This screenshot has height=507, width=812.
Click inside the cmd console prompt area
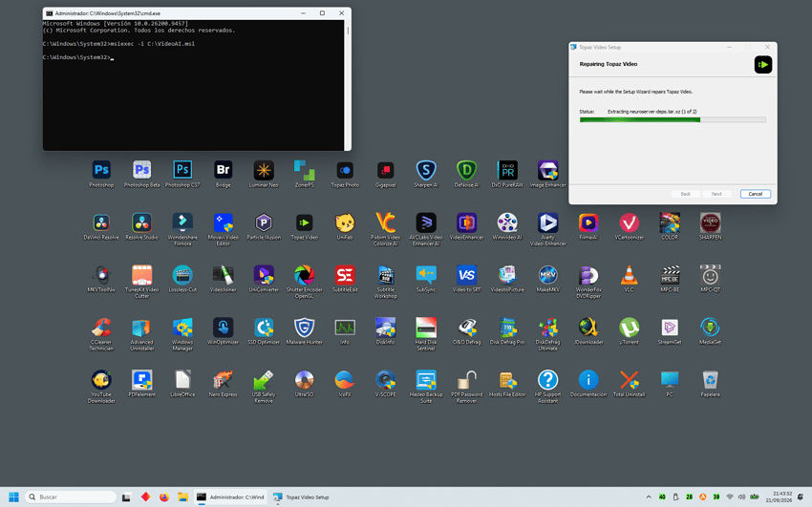tap(193, 85)
